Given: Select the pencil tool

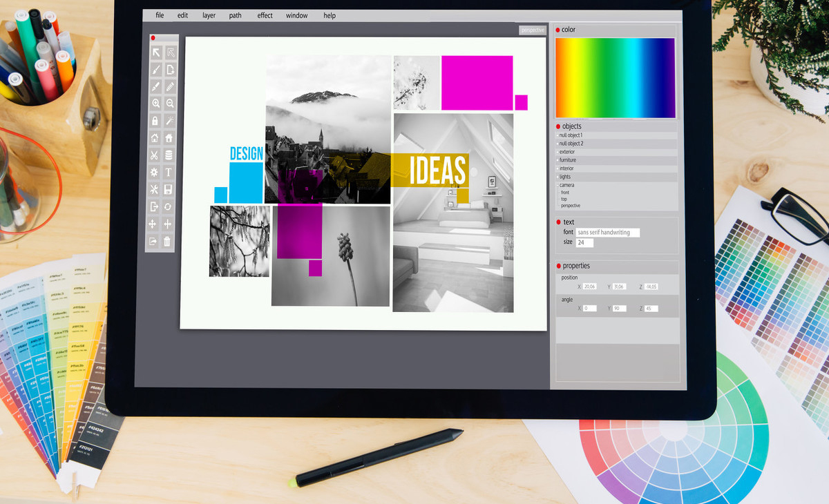Looking at the screenshot, I should [x=170, y=86].
